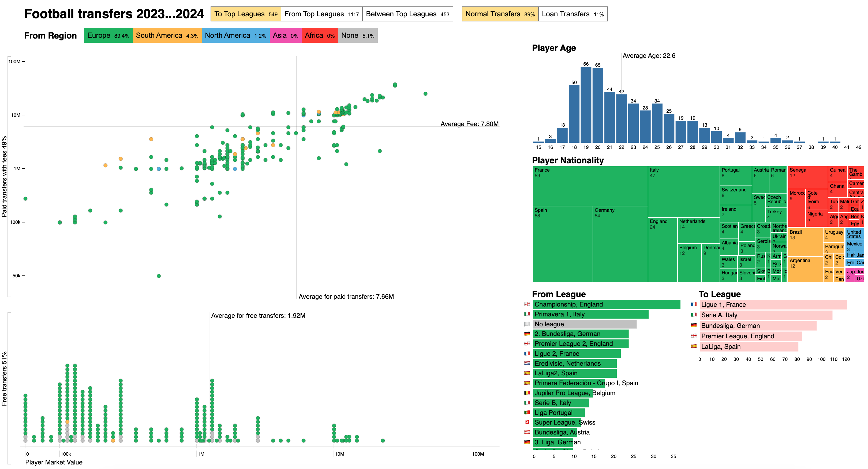Select the Ligue 1, France bar
The image size is (868, 469).
click(773, 305)
